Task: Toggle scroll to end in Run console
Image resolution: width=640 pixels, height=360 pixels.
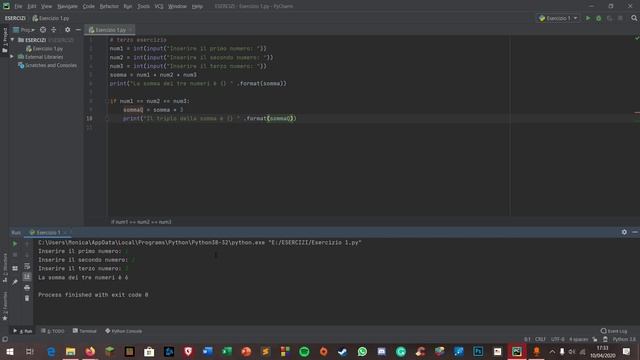Action: [x=27, y=277]
